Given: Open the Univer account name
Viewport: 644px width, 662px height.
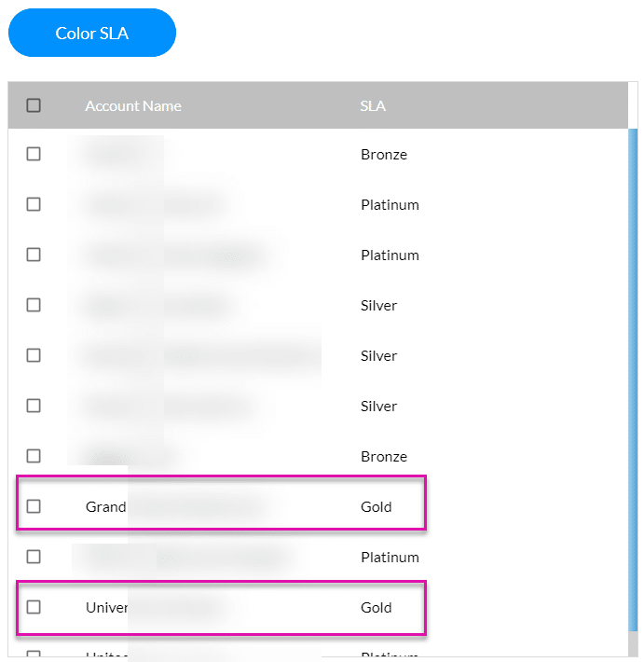Looking at the screenshot, I should (x=106, y=608).
